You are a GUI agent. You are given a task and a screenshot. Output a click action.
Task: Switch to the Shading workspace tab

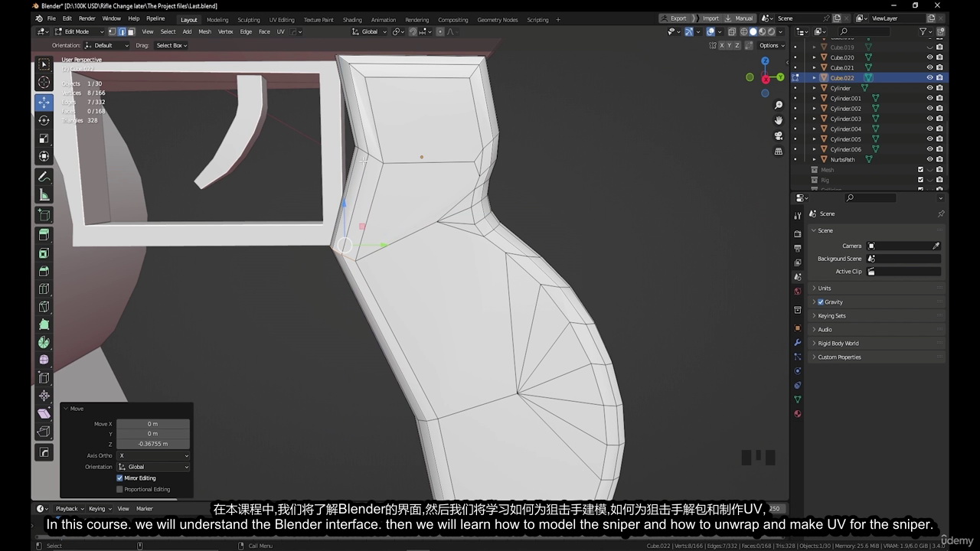tap(352, 19)
